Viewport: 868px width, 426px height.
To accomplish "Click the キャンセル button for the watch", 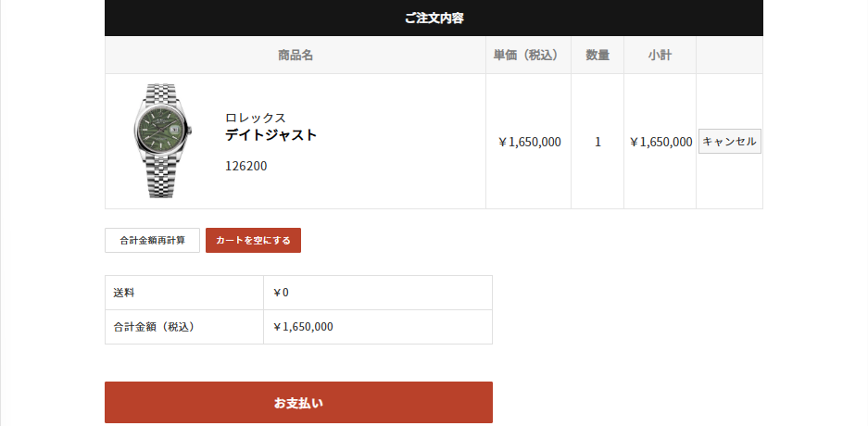I will [x=730, y=142].
